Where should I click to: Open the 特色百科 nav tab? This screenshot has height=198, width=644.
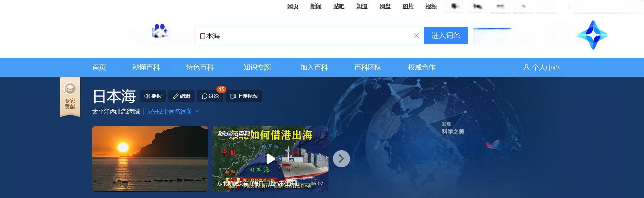(x=200, y=68)
